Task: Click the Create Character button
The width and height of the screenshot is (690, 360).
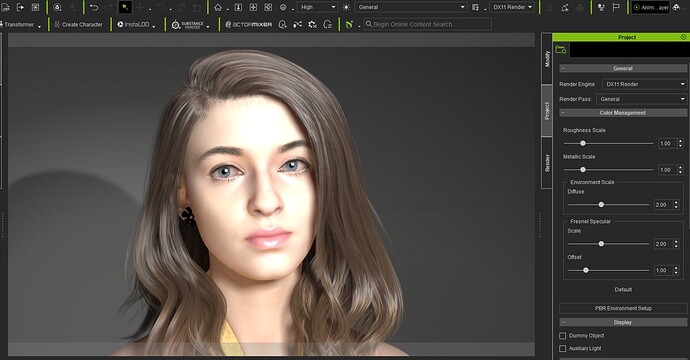Action: point(78,25)
